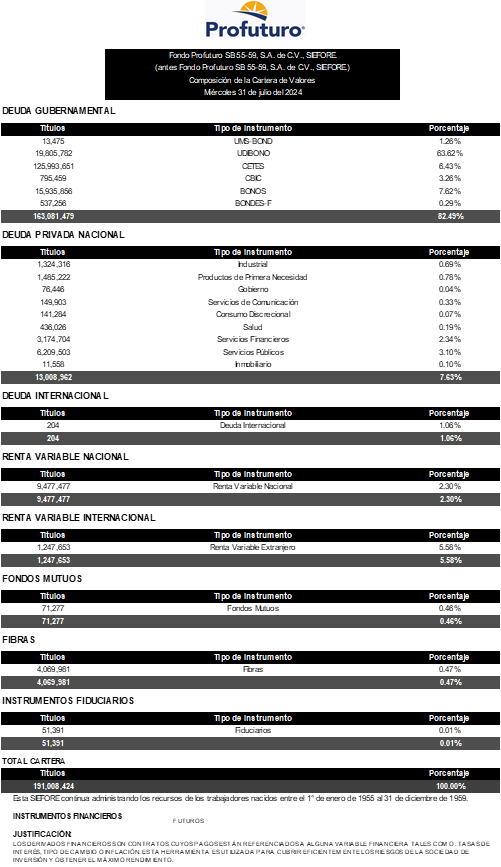Click the Fiduciarios instrument row

click(x=250, y=730)
